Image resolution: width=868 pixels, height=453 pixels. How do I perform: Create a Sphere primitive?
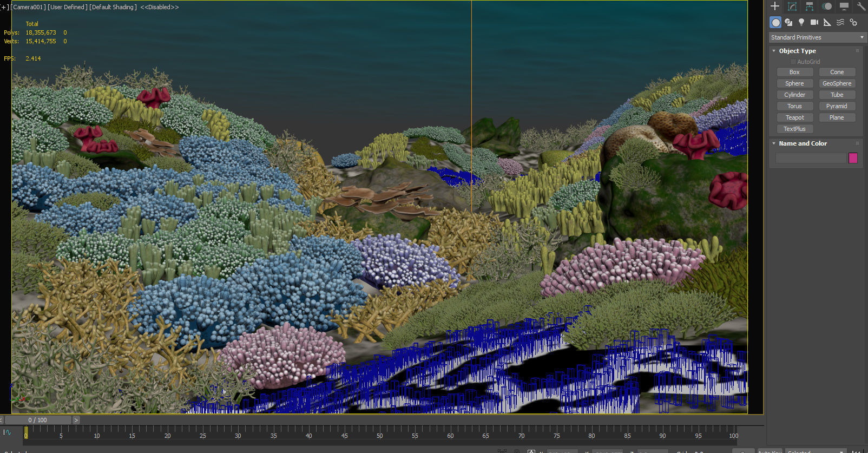794,83
